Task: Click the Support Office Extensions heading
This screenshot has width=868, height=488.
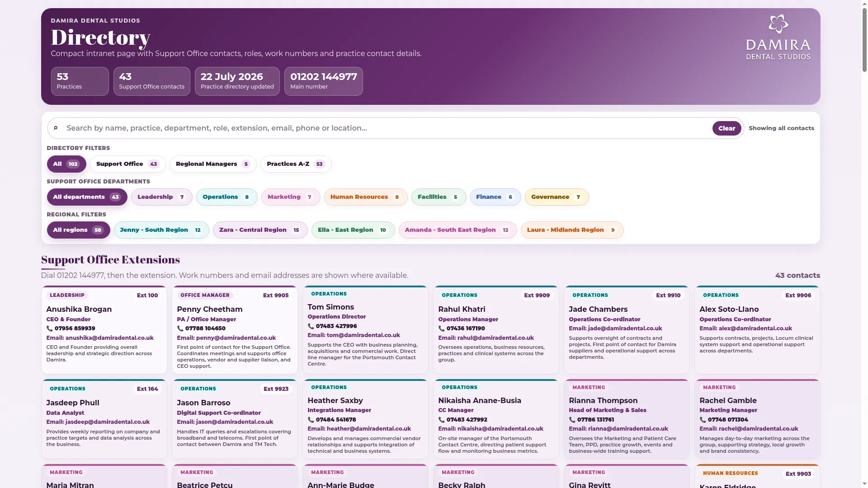Action: click(110, 260)
